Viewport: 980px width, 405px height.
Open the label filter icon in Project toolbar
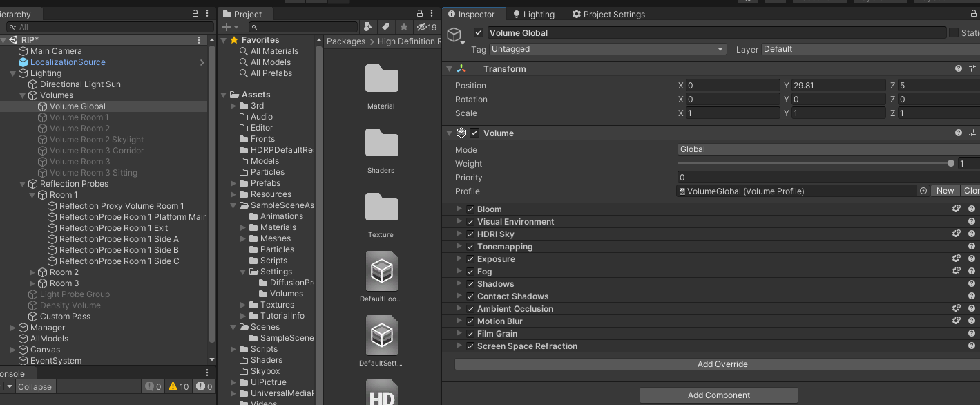(384, 26)
